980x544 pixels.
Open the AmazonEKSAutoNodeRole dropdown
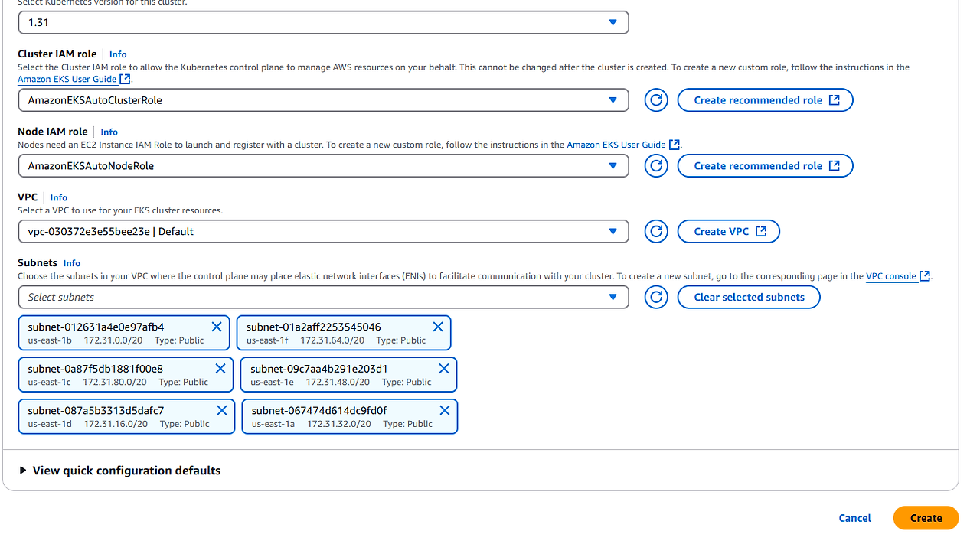coord(323,166)
